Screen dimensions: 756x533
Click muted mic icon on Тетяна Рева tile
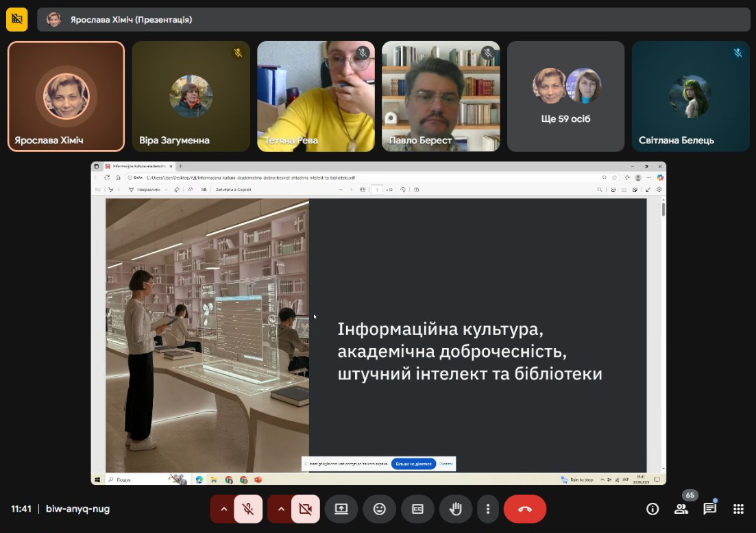(363, 53)
